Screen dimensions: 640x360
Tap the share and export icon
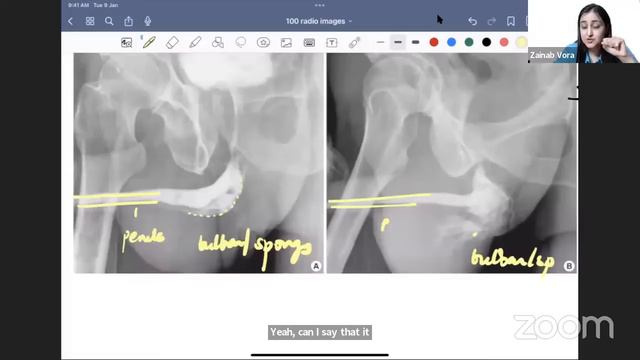coord(129,21)
